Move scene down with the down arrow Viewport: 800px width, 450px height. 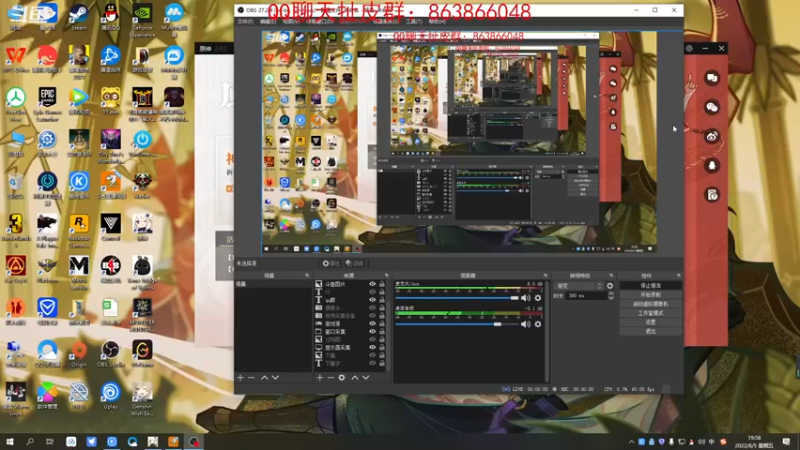(276, 378)
